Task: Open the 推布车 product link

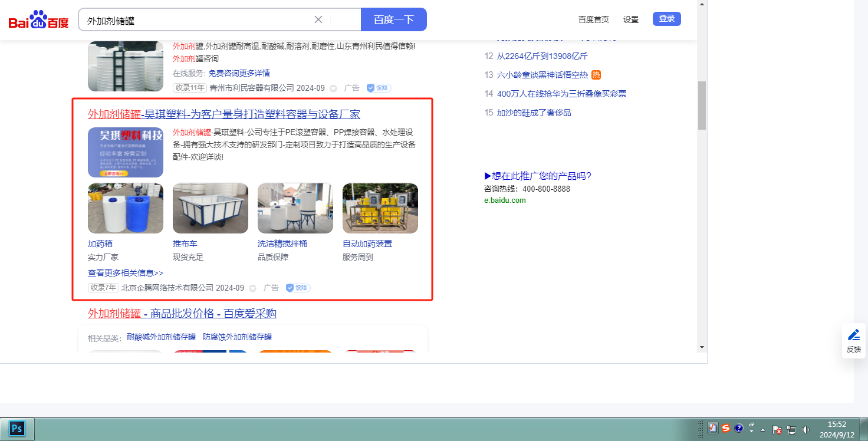Action: (x=185, y=243)
